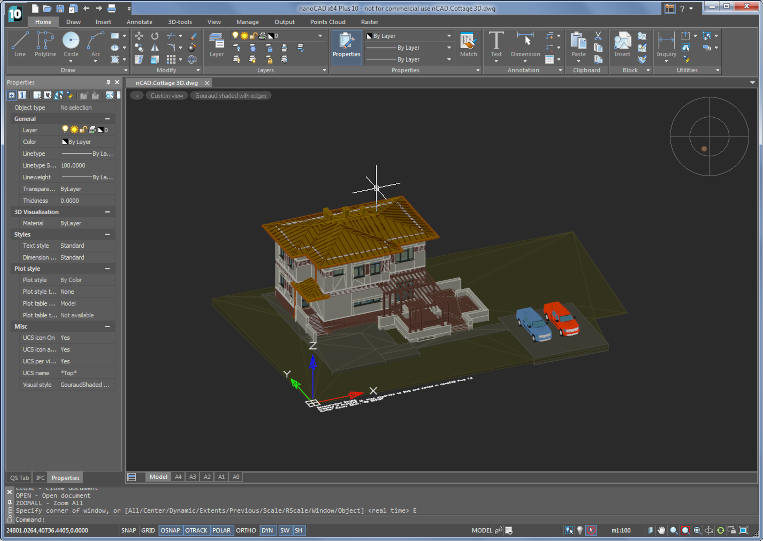Click the Mirror tool in Modify panel
This screenshot has height=541, width=763.
click(x=155, y=48)
